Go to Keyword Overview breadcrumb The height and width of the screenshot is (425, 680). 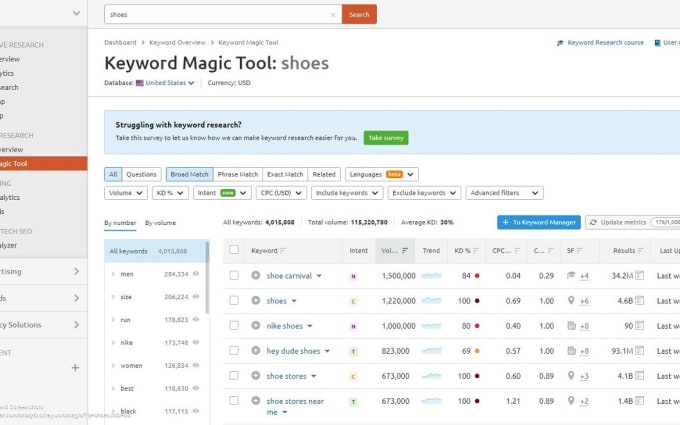[177, 42]
